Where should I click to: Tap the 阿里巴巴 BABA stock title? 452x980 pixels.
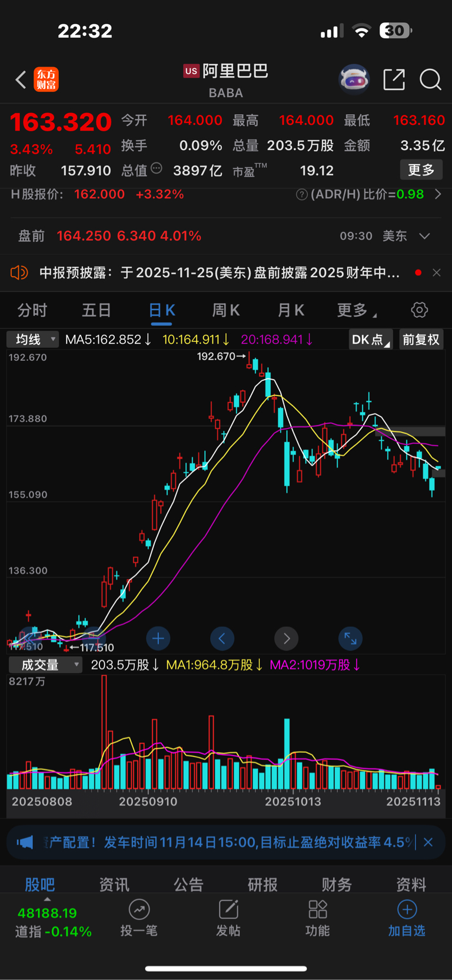226,80
